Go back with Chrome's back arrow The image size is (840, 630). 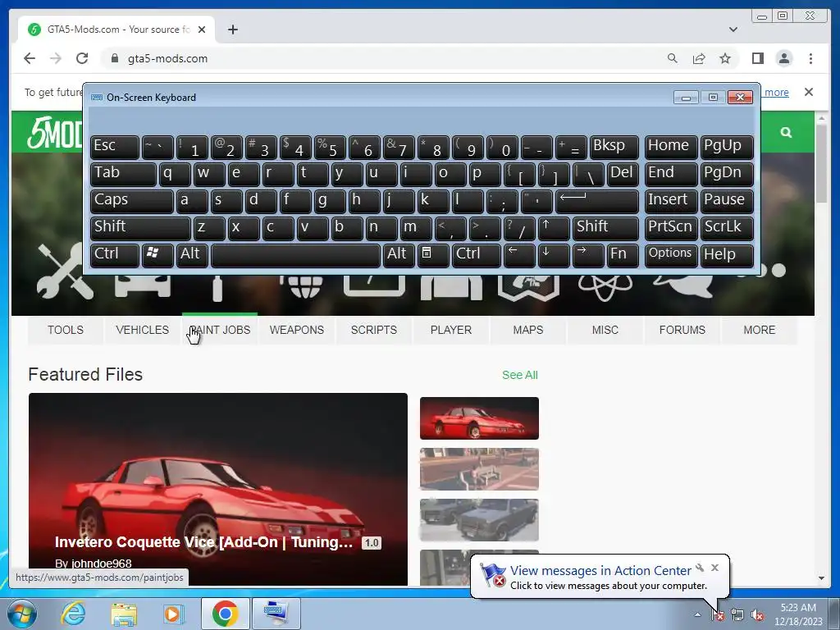(30, 58)
